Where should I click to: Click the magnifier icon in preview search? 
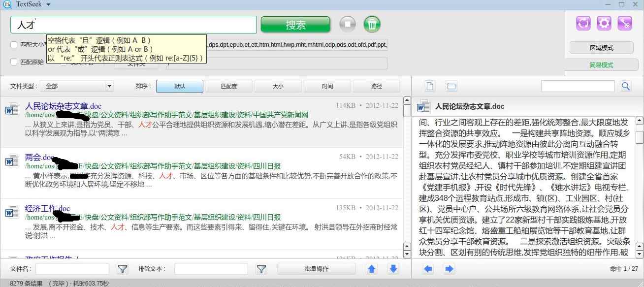625,87
